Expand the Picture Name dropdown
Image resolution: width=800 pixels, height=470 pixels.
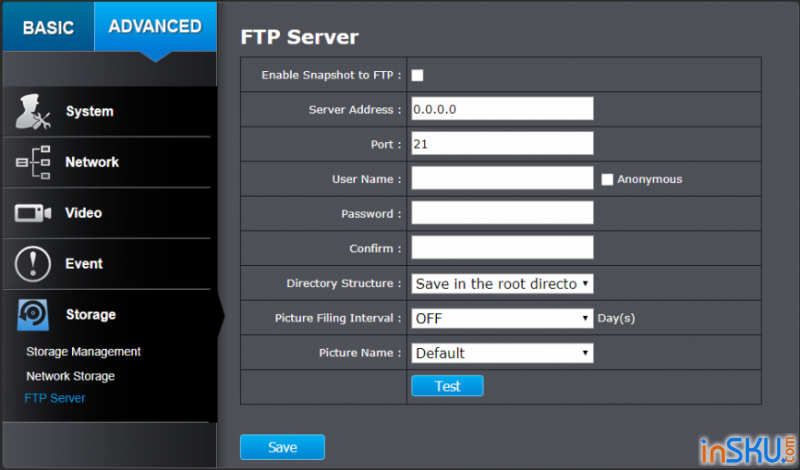(502, 353)
